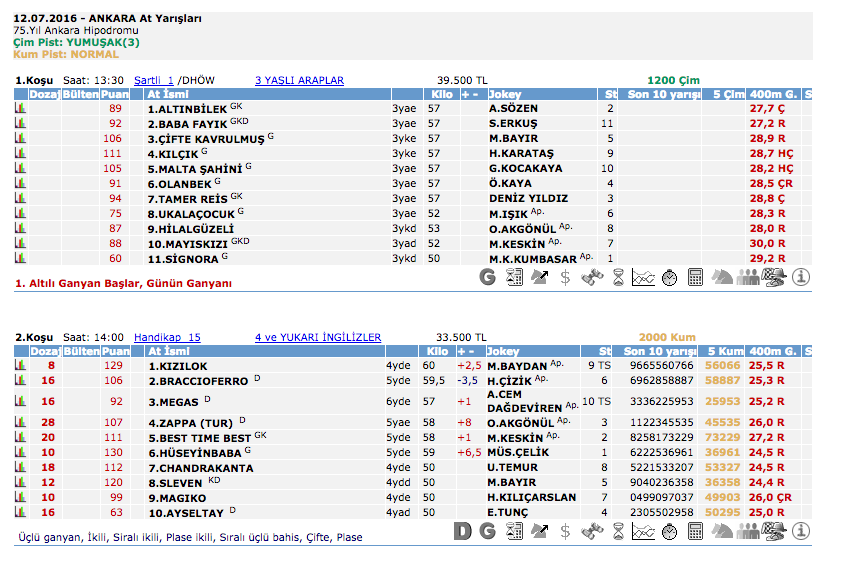Viewport: 847px width, 561px height.
Task: Click the G icon under race 1
Action: (488, 277)
